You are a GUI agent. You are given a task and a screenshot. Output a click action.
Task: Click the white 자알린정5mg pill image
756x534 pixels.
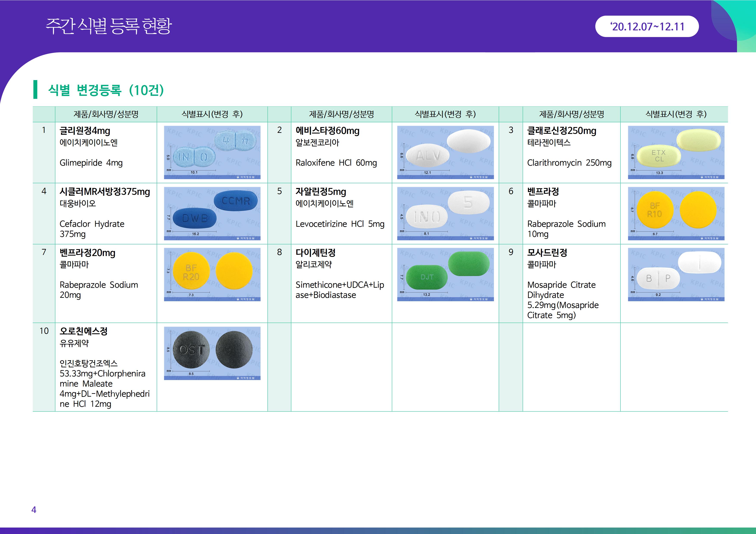(445, 213)
